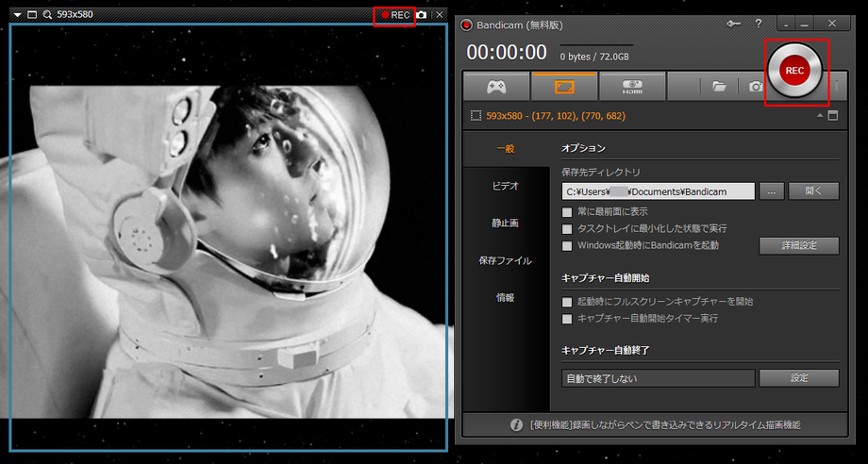The image size is (868, 464).
Task: Select the screen rectangle recording mode
Action: [x=563, y=86]
